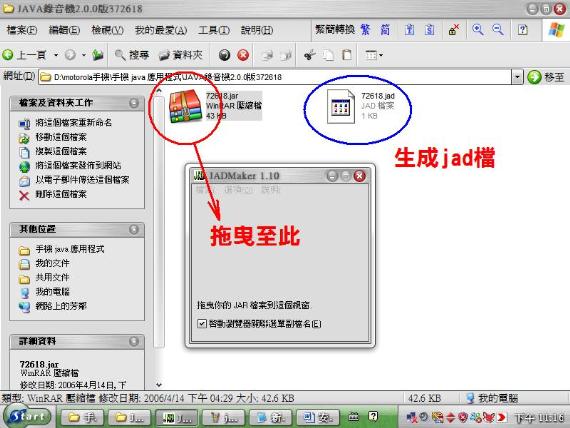Expand the address bar dropdown arrow

517,77
